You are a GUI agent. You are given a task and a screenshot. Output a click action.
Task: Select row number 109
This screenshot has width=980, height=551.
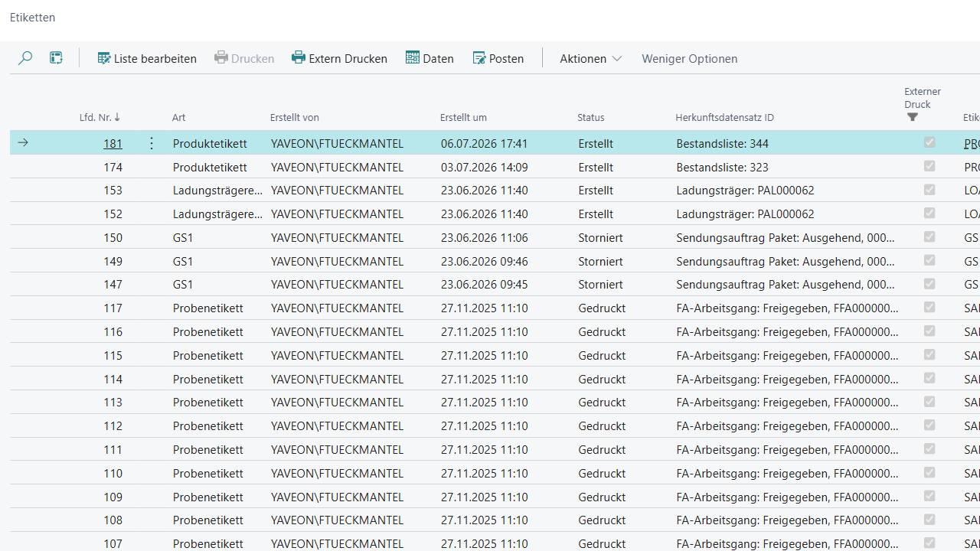click(x=113, y=497)
